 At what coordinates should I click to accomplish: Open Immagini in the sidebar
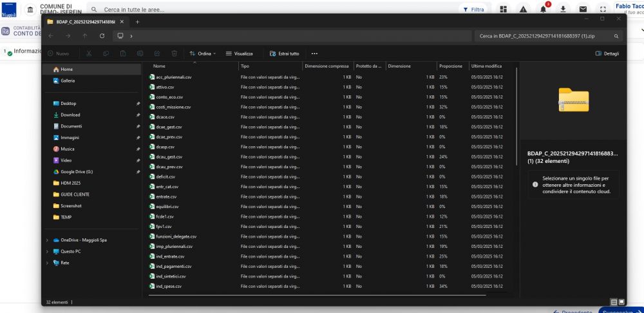click(x=92, y=138)
